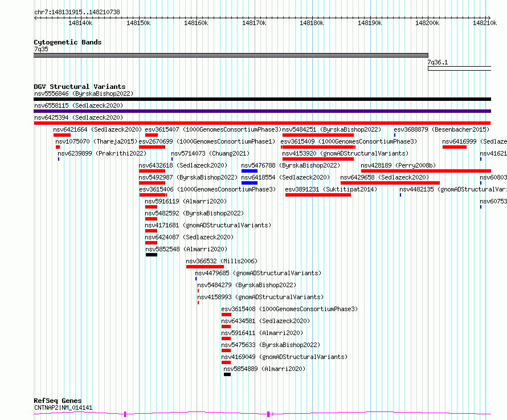Click nsv5484279 (ByrskaBishop2022) label

click(247, 285)
